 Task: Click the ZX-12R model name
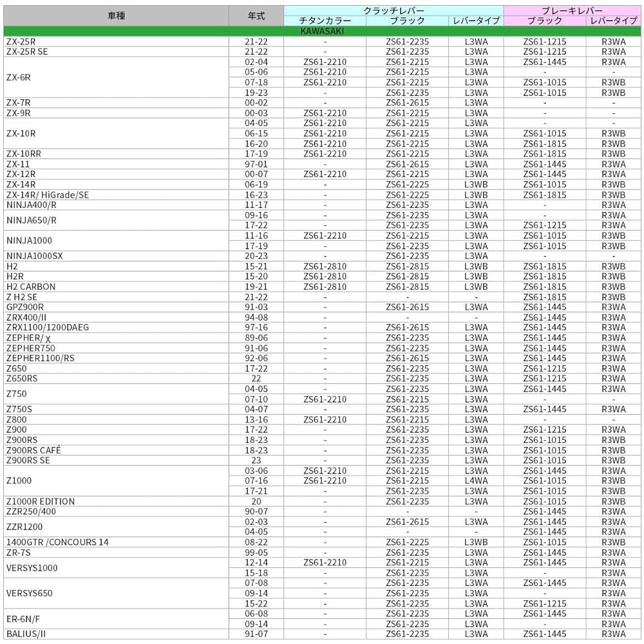pyautogui.click(x=21, y=174)
